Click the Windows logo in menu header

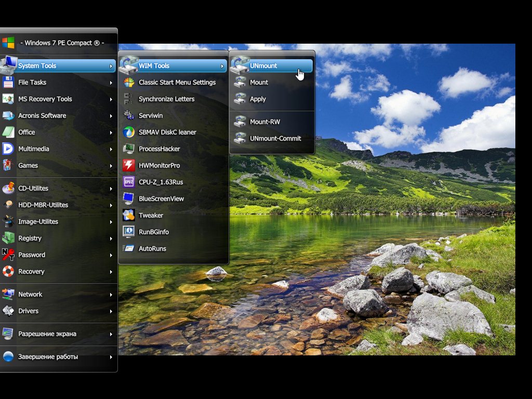tap(8, 43)
